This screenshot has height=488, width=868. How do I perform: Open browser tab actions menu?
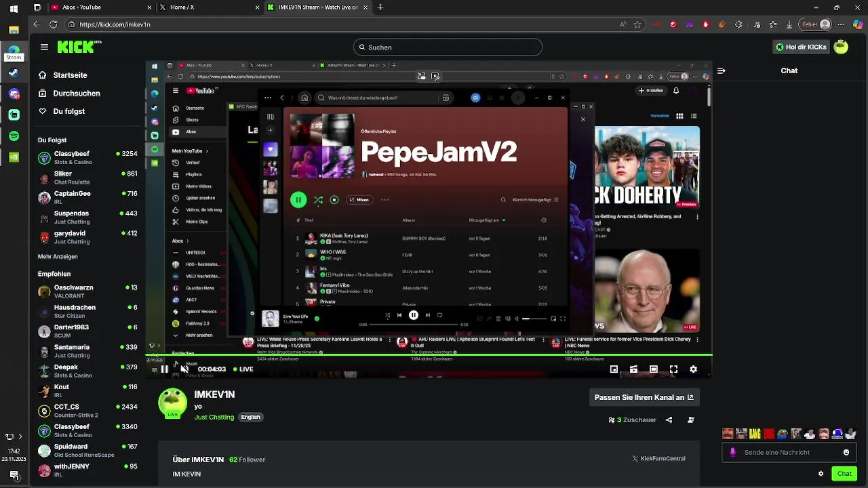click(x=37, y=7)
